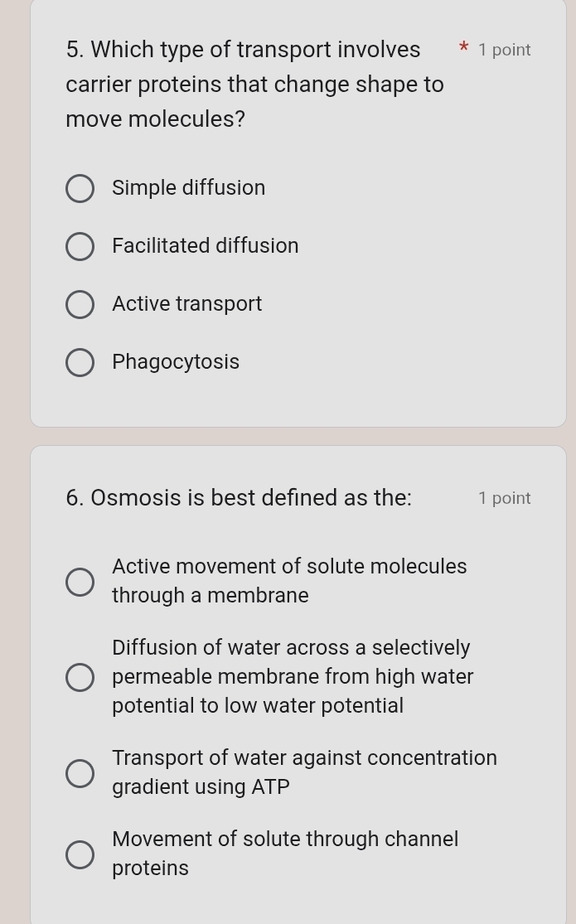Choose the answer about diffusion of water
The height and width of the screenshot is (924, 576).
click(80, 677)
